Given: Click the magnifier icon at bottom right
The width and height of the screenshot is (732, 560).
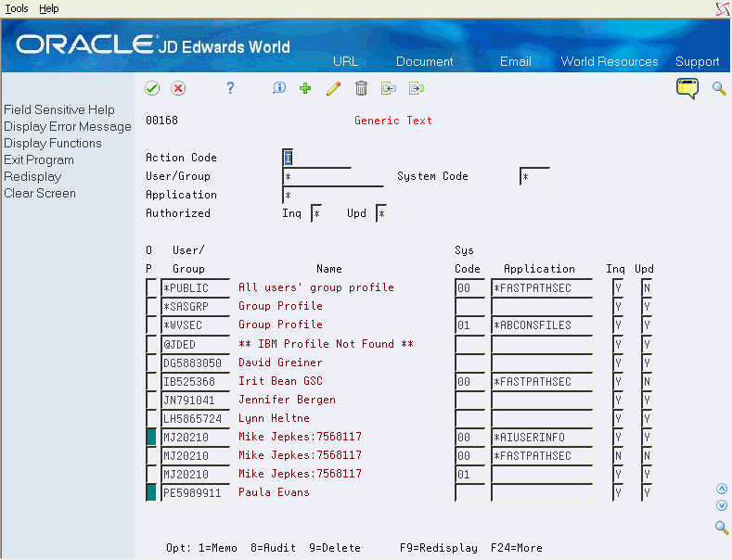Looking at the screenshot, I should (722, 528).
